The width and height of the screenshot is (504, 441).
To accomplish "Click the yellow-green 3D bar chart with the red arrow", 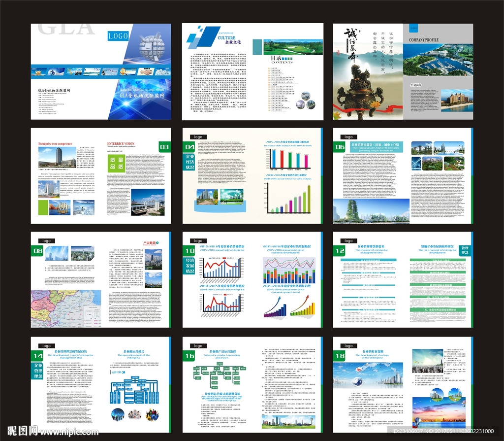I will pyautogui.click(x=303, y=306).
